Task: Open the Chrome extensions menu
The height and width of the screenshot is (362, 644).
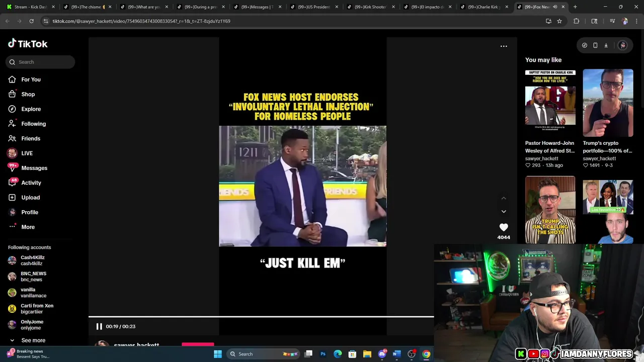Action: click(x=577, y=21)
